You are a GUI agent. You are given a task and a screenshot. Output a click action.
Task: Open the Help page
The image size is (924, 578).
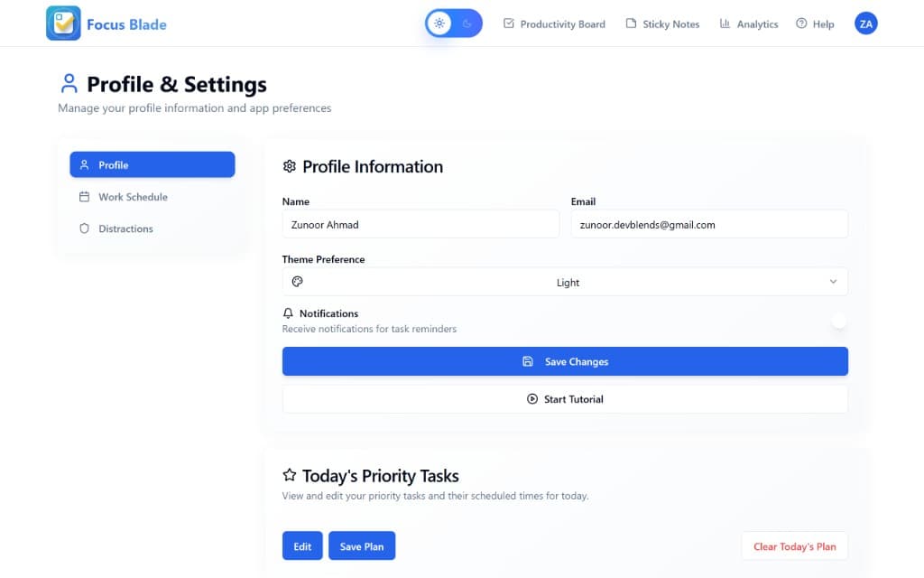point(815,24)
